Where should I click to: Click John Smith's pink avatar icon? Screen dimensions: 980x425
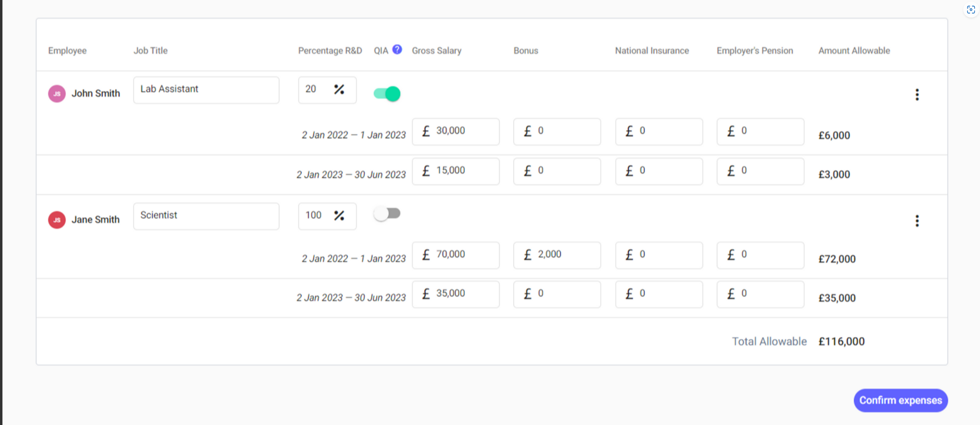click(x=57, y=94)
